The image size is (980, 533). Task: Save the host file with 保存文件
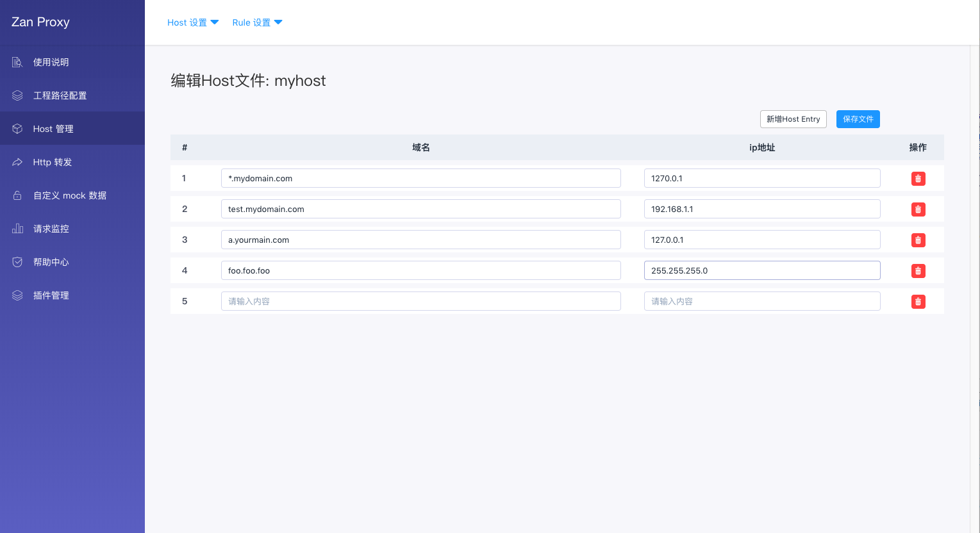coord(858,119)
